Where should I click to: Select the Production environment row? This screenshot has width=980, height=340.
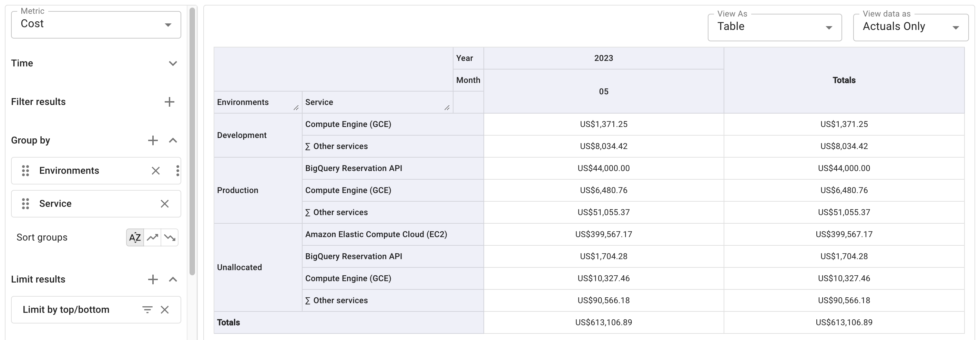258,190
